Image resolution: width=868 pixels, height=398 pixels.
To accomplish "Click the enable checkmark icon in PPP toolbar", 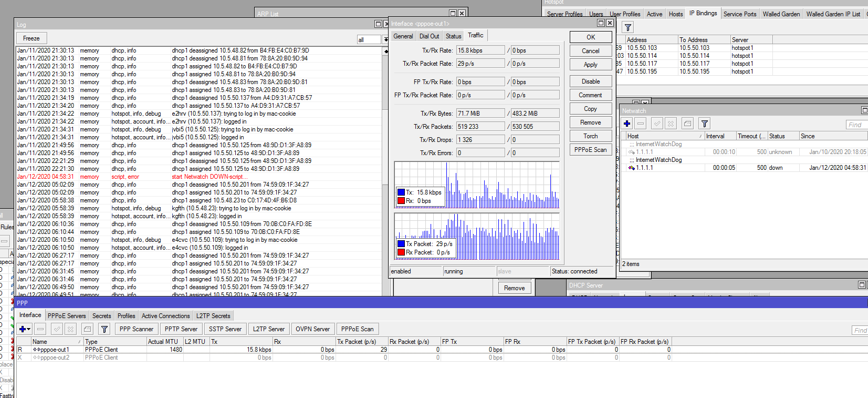I will tap(57, 329).
